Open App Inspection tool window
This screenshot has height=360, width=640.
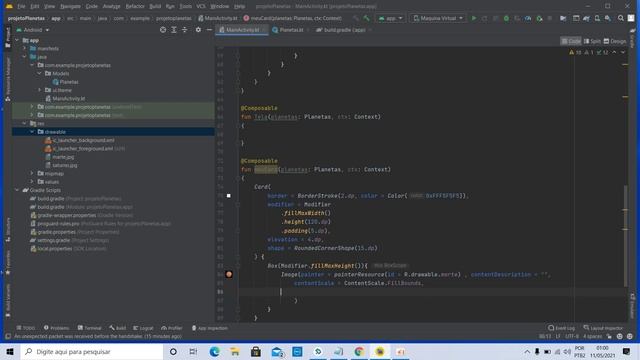click(x=209, y=328)
